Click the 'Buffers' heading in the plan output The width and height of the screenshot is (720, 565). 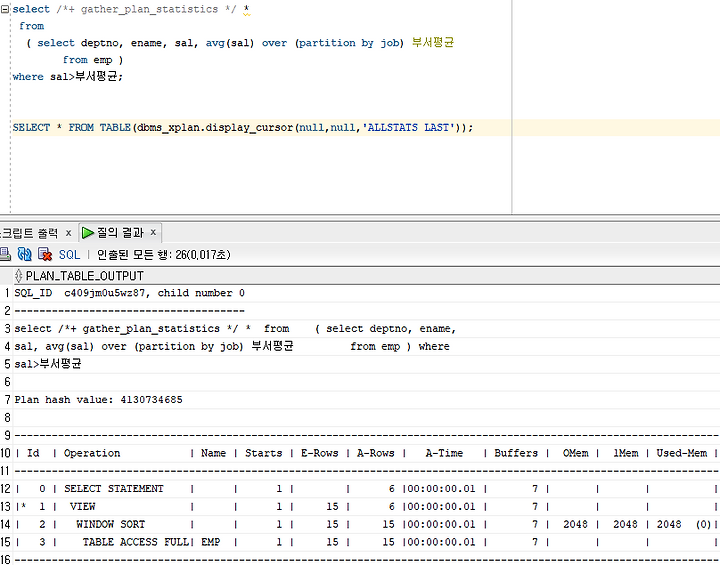click(x=516, y=453)
